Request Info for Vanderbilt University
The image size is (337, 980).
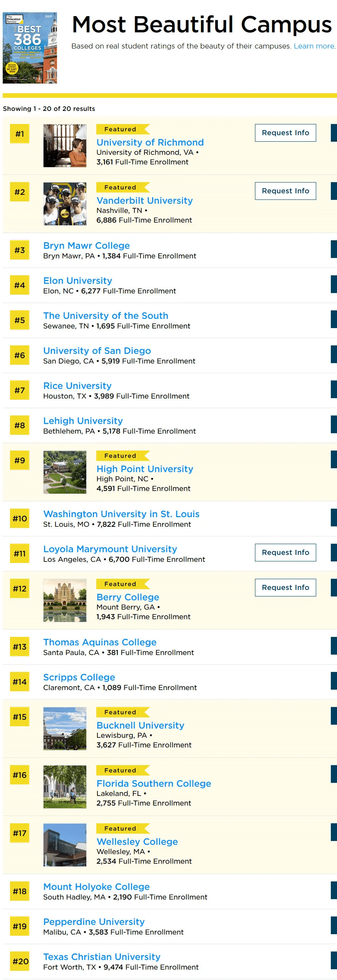(285, 191)
